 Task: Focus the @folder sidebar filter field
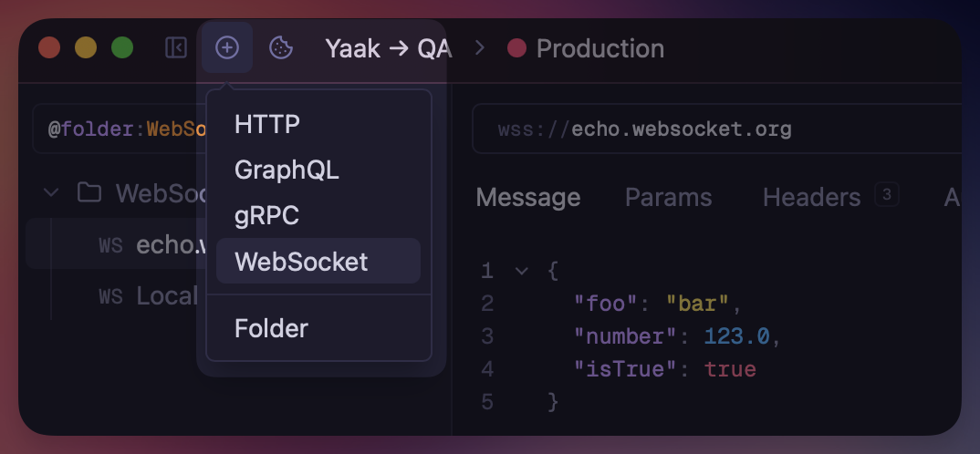[x=119, y=129]
